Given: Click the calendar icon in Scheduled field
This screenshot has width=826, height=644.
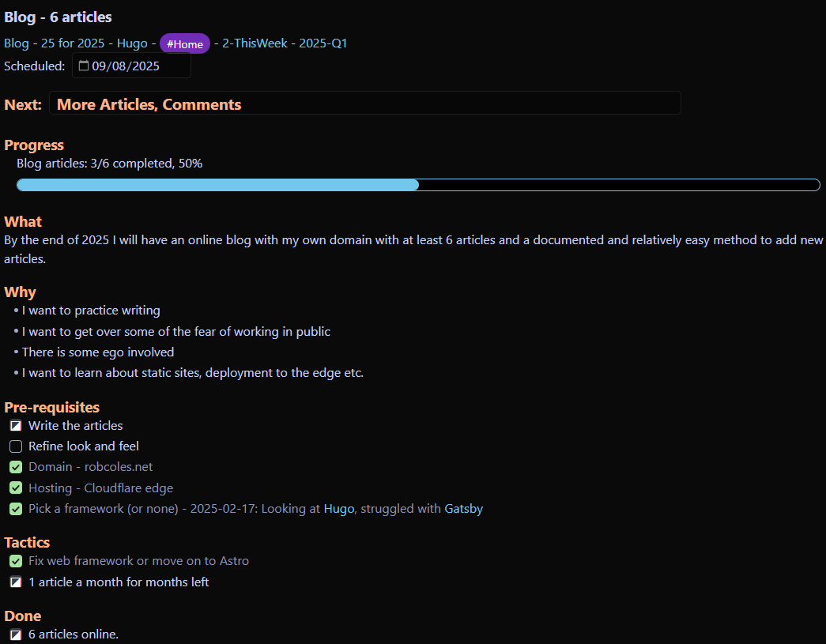Looking at the screenshot, I should click(84, 66).
